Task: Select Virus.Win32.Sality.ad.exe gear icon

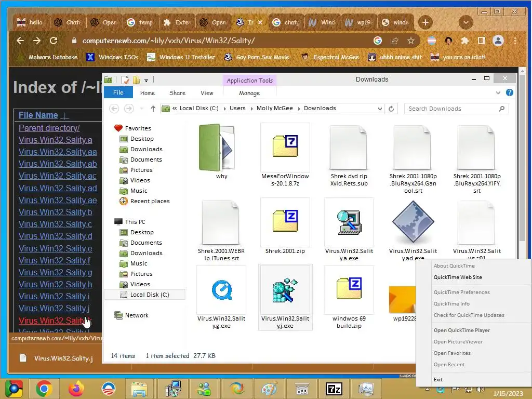Action: point(413,221)
